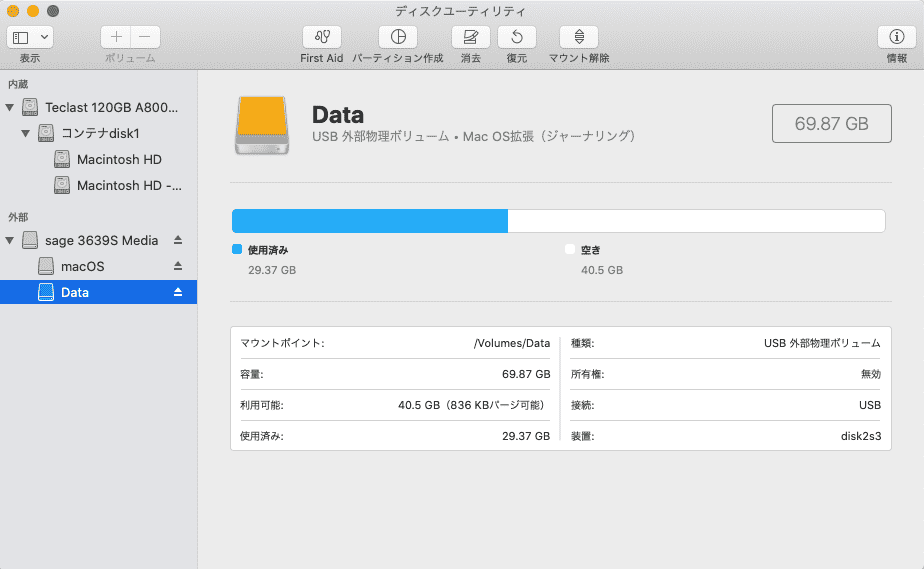Screen dimensions: 924x569
Task: Click the Erase (消去) toolbar icon
Action: (x=470, y=37)
